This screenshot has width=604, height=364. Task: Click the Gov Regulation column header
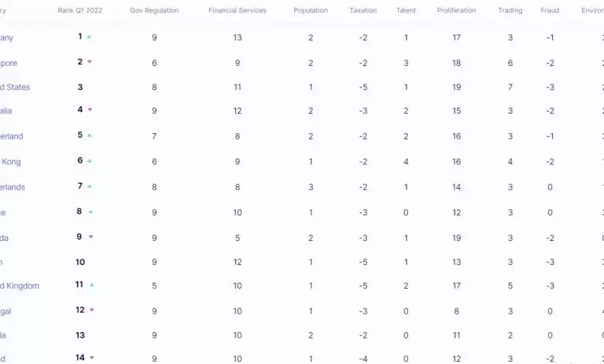click(x=154, y=11)
